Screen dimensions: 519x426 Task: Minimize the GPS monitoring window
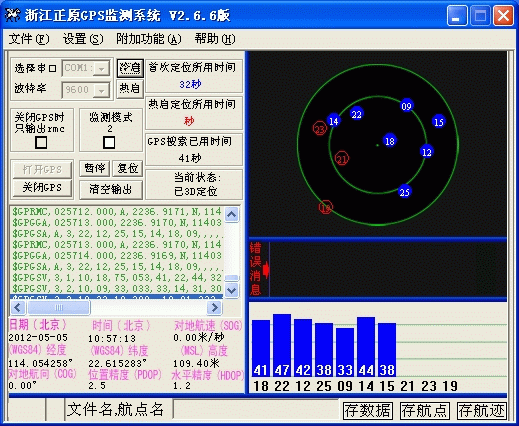(x=457, y=16)
